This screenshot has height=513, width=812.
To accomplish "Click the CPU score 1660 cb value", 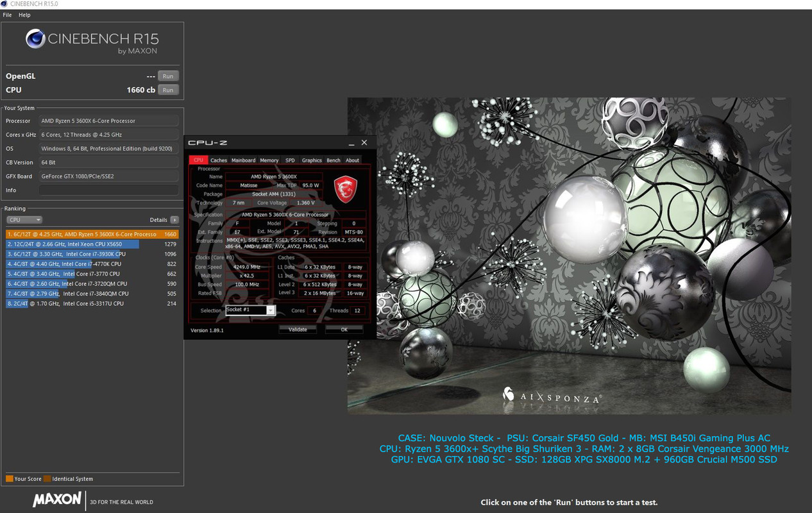I will [141, 90].
